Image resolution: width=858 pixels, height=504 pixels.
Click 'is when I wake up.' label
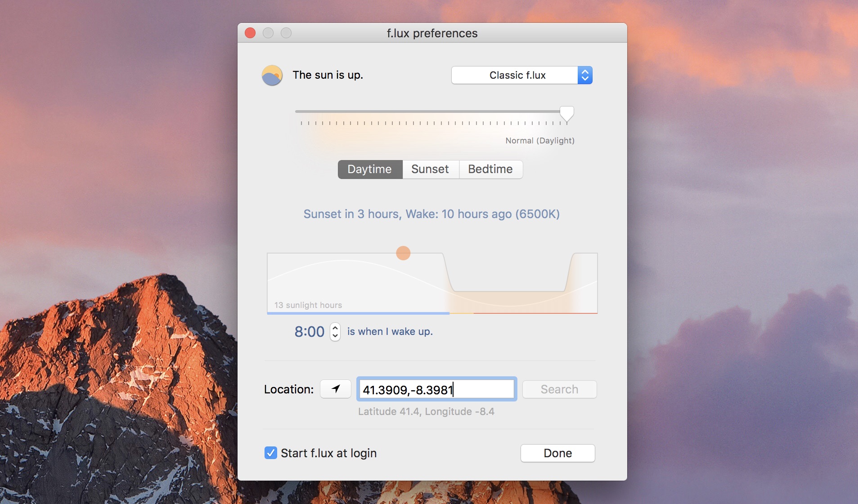[390, 332]
